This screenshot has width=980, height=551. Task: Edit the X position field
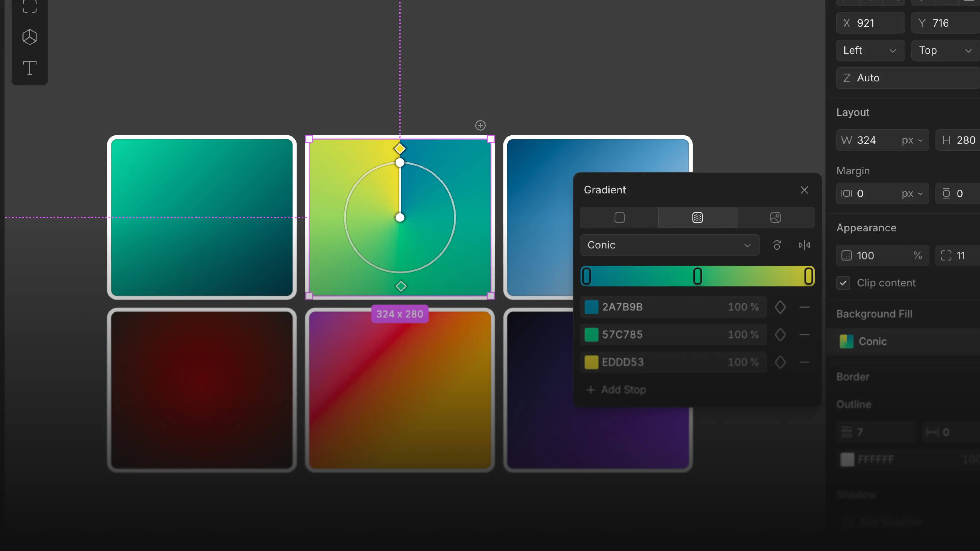[871, 23]
